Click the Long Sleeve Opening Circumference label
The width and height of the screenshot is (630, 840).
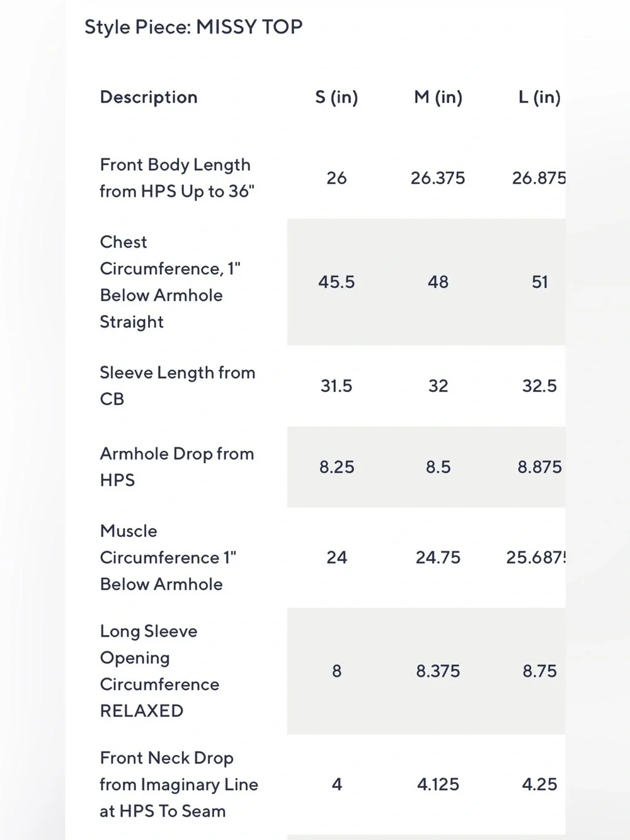160,670
